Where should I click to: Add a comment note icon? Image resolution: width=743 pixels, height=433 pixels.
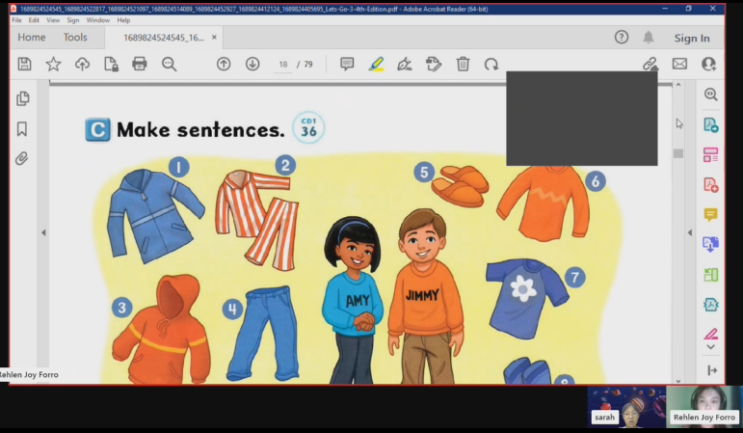(347, 64)
